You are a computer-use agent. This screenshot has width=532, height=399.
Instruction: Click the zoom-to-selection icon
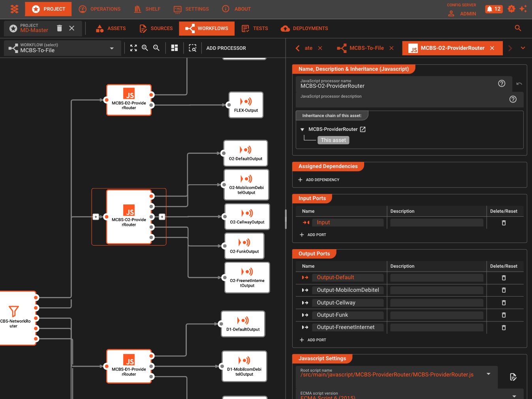click(193, 48)
